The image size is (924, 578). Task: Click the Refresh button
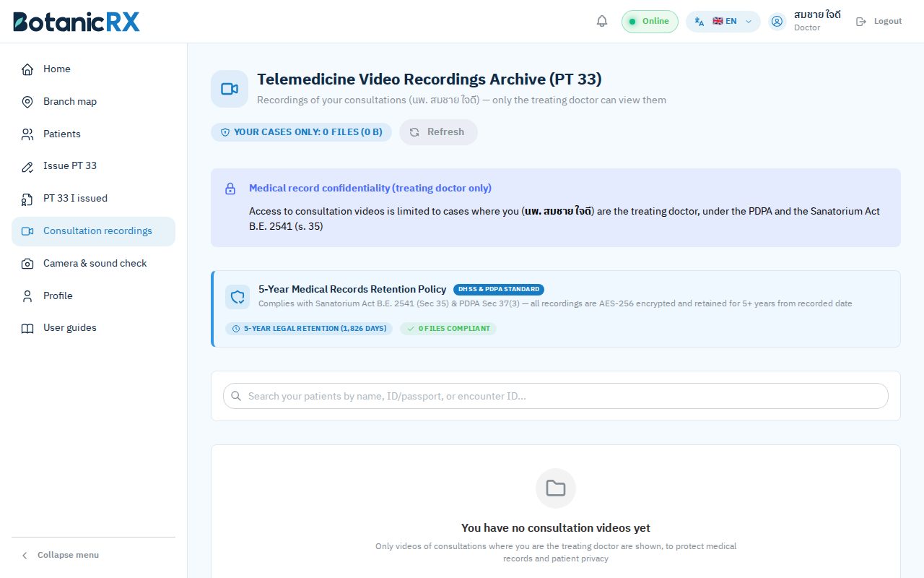click(x=438, y=132)
